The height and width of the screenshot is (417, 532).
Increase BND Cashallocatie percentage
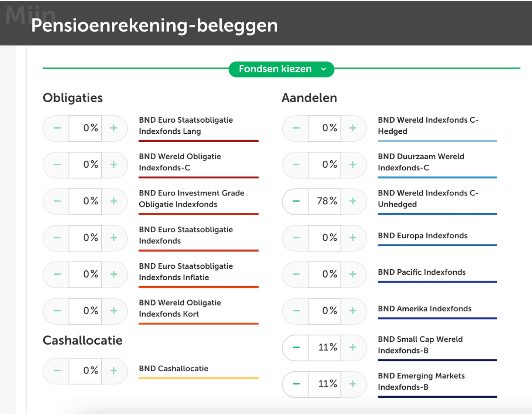(114, 370)
